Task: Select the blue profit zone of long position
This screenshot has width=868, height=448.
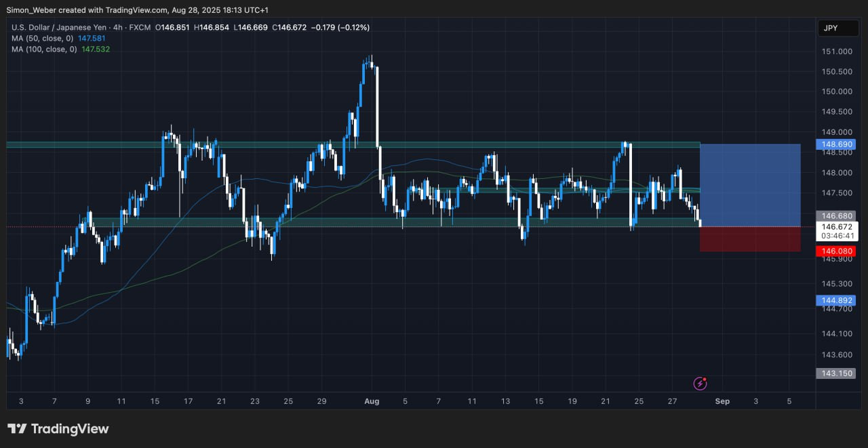Action: tap(750, 184)
